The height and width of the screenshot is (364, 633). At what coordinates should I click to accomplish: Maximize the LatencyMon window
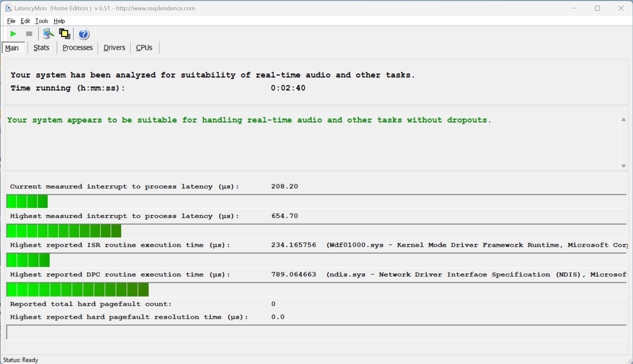[x=597, y=8]
